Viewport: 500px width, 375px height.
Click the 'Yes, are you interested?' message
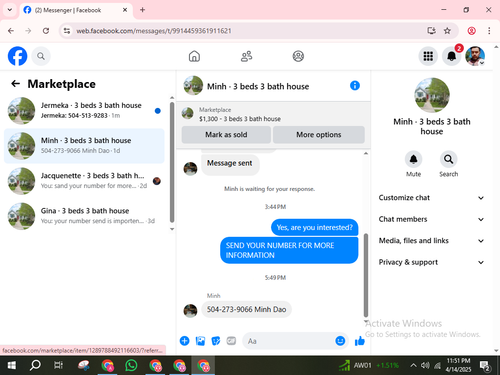[x=315, y=227]
